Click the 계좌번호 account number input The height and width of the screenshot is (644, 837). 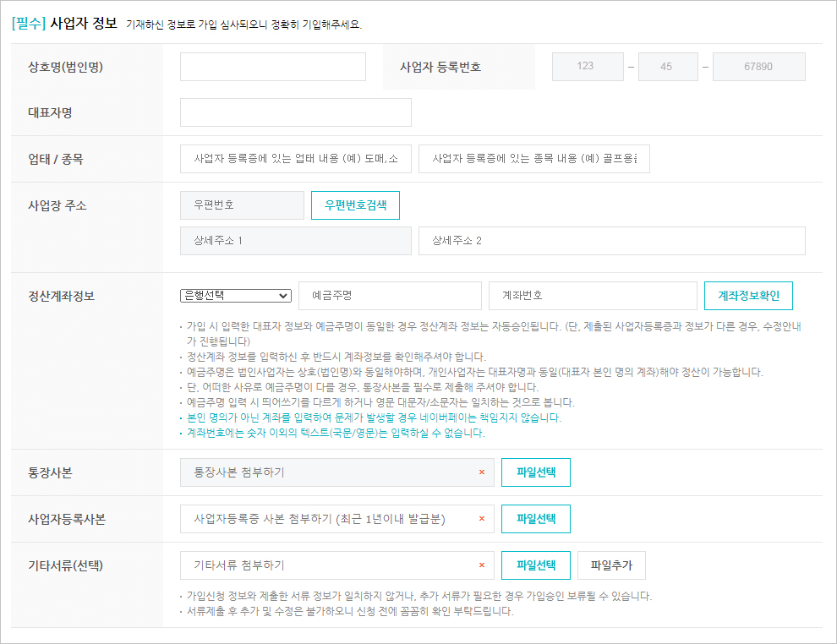[592, 296]
